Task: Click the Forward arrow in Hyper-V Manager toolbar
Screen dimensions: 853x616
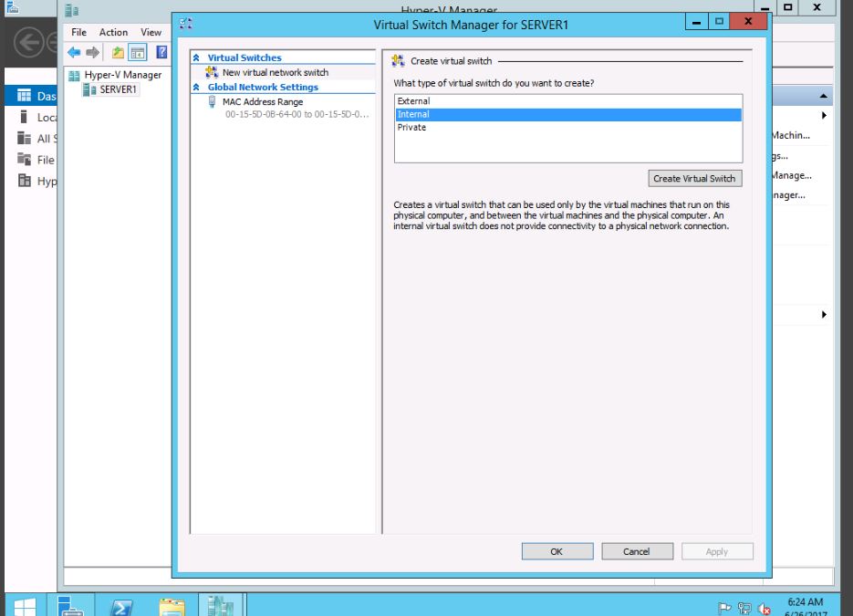Action: click(92, 52)
